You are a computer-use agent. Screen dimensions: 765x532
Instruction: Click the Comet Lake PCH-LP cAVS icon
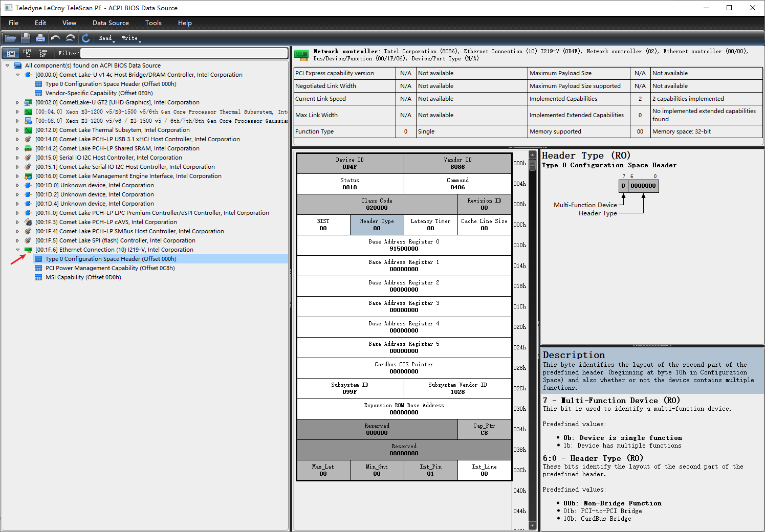(x=28, y=222)
